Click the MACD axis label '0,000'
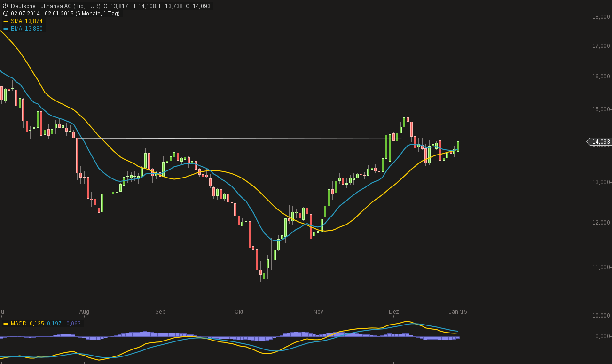 click(x=603, y=336)
